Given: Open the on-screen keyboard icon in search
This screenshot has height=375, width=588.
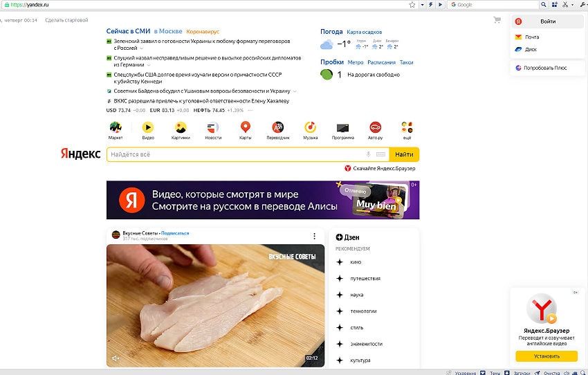Looking at the screenshot, I should 380,154.
